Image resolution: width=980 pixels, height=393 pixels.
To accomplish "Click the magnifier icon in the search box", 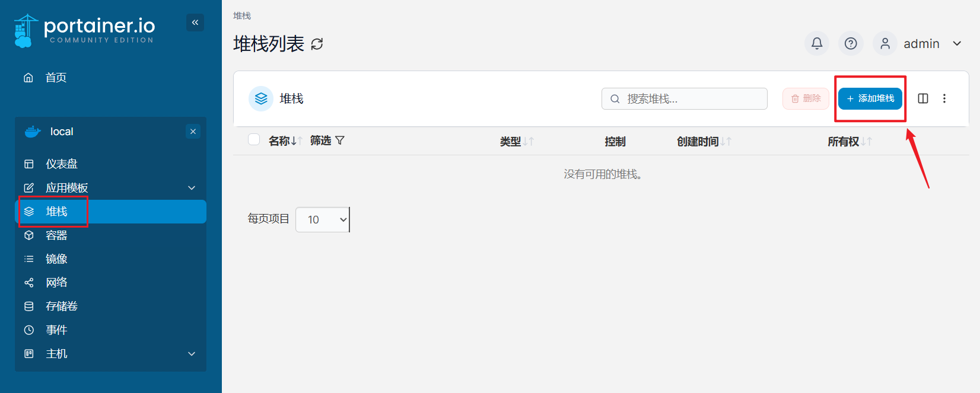I will [x=615, y=99].
